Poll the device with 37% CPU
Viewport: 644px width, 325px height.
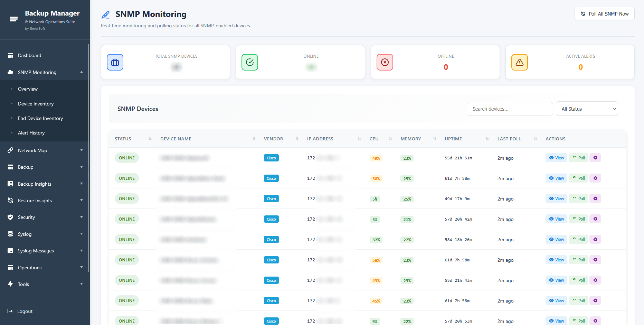pos(578,239)
